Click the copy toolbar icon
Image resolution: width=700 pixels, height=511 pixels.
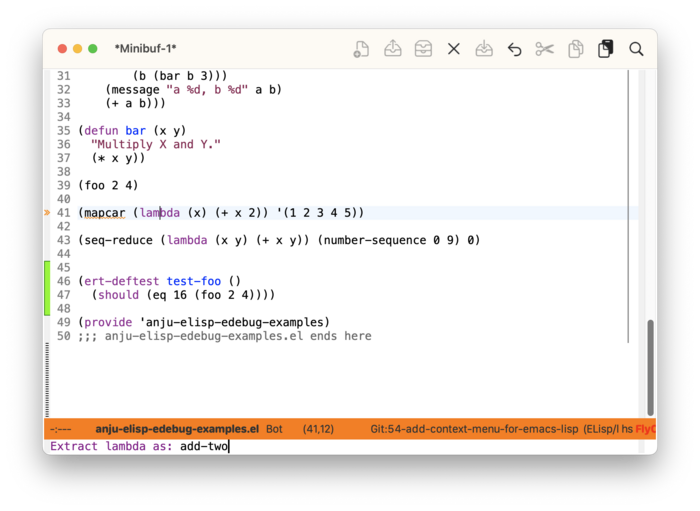575,49
